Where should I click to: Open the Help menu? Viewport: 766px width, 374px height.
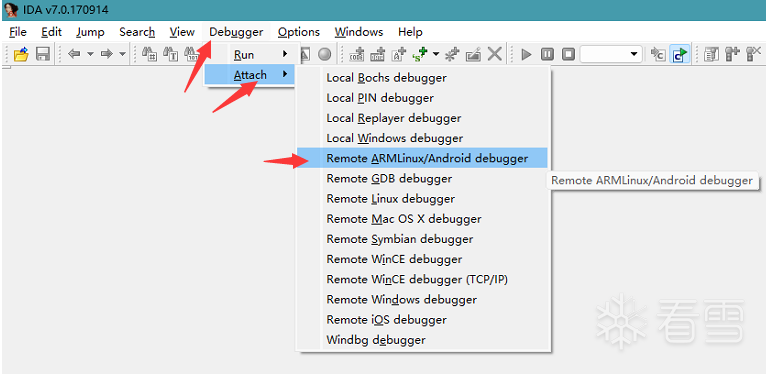pyautogui.click(x=410, y=32)
